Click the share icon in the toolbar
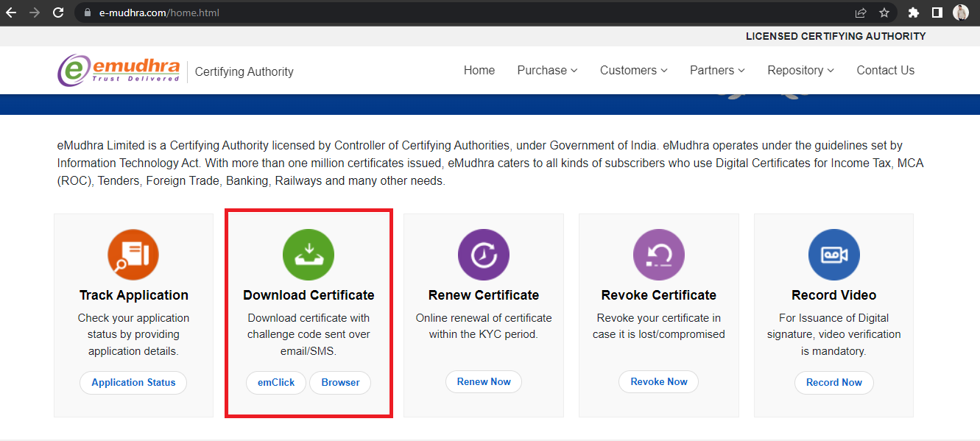 click(x=860, y=12)
